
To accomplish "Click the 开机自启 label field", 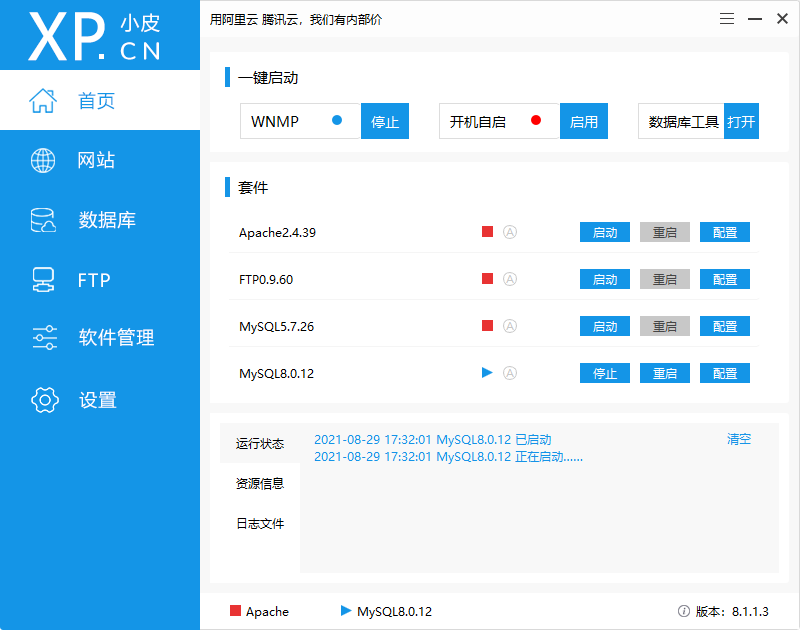I will pyautogui.click(x=499, y=121).
